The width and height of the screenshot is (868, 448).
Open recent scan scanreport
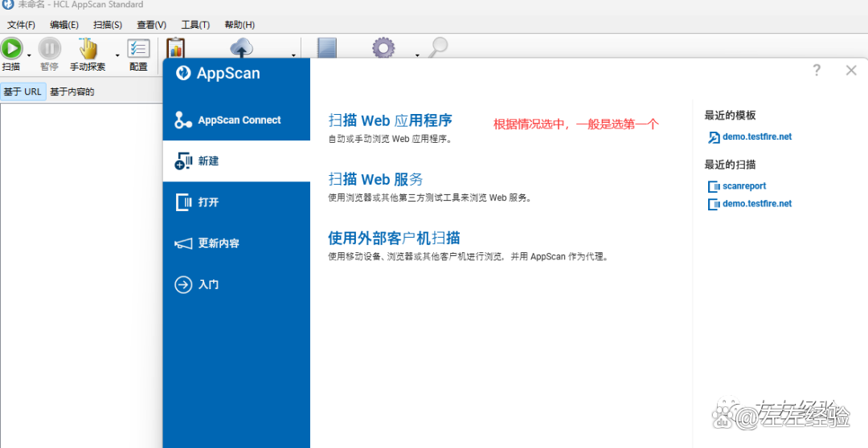(744, 186)
